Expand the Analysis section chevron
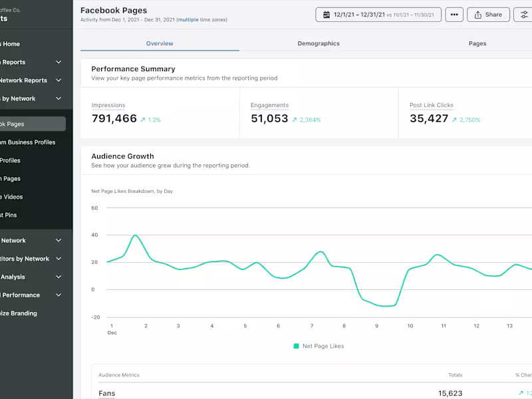This screenshot has height=399, width=532. pyautogui.click(x=59, y=277)
